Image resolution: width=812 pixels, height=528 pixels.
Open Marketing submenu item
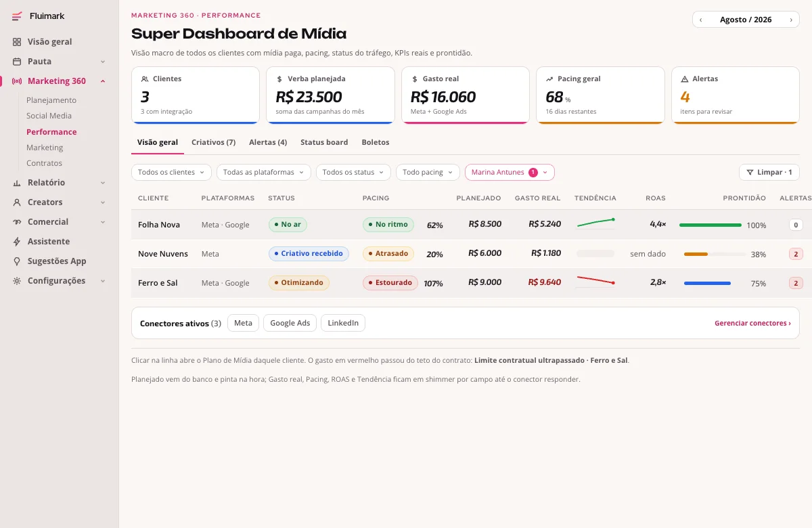pos(45,148)
